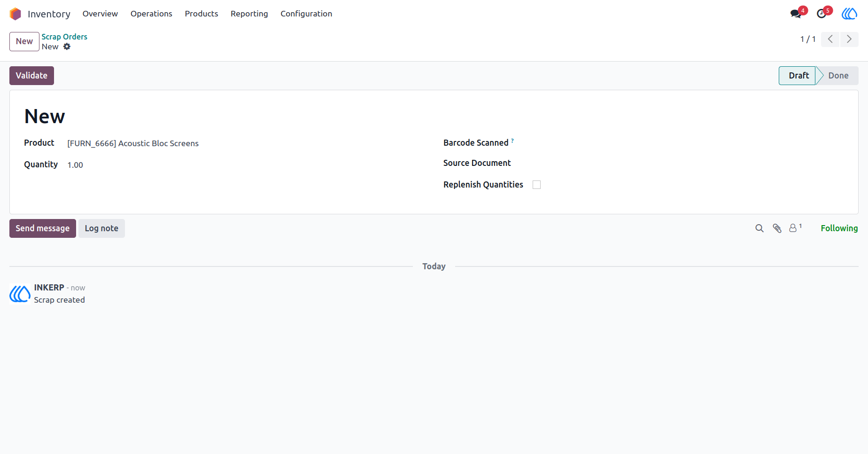Click the record pager 1 / 1

(808, 39)
